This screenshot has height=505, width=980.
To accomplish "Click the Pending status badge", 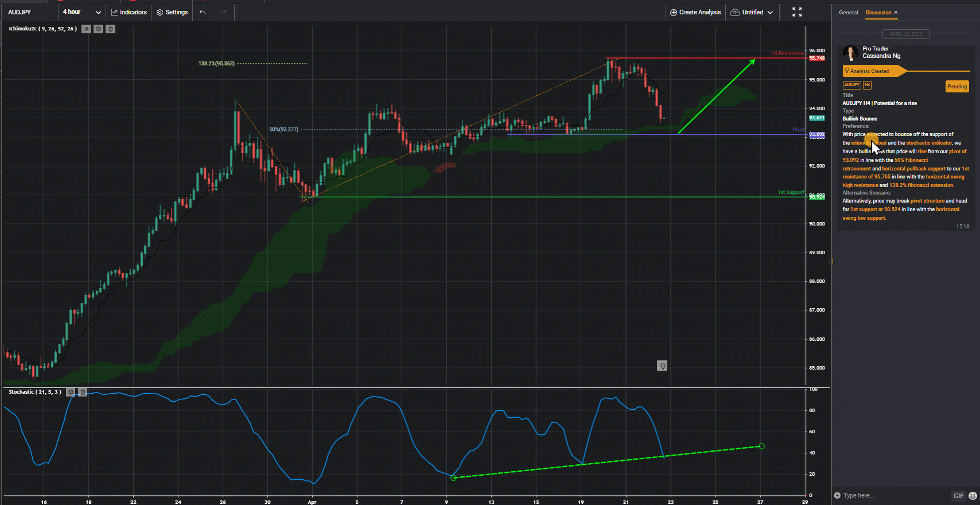I will (x=957, y=87).
